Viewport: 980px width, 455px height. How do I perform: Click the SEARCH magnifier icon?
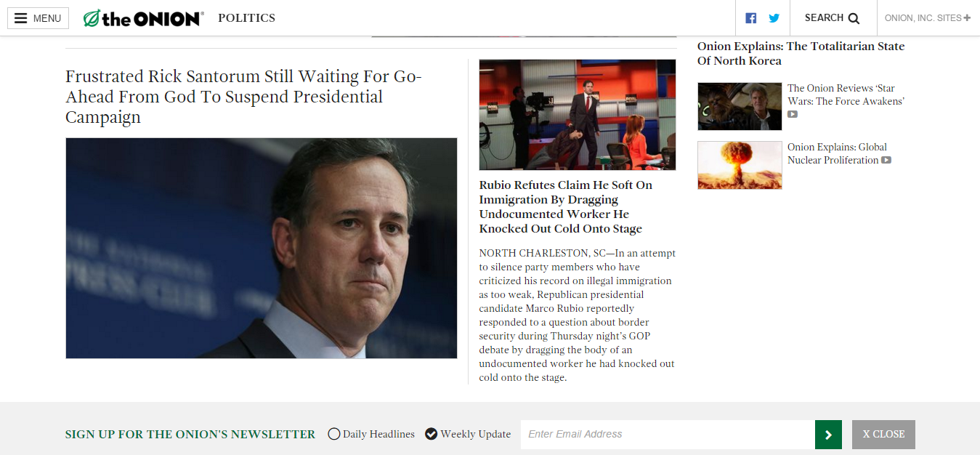[x=854, y=18]
